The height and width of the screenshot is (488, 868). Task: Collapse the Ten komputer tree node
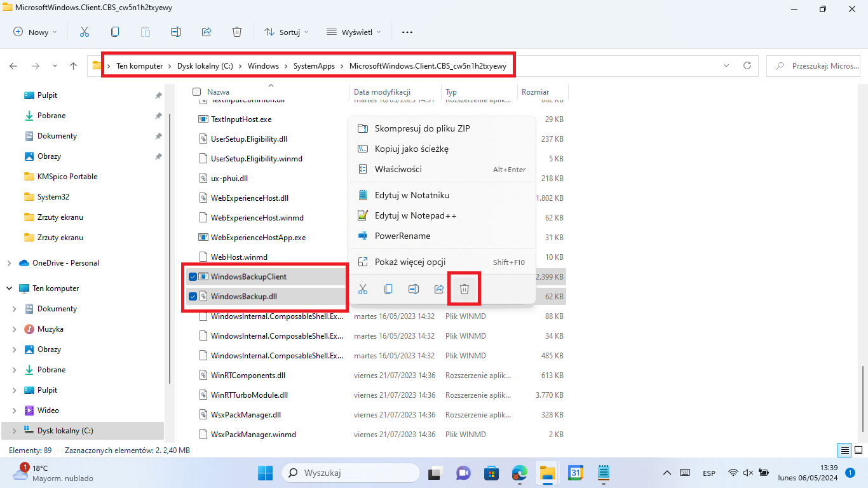9,288
